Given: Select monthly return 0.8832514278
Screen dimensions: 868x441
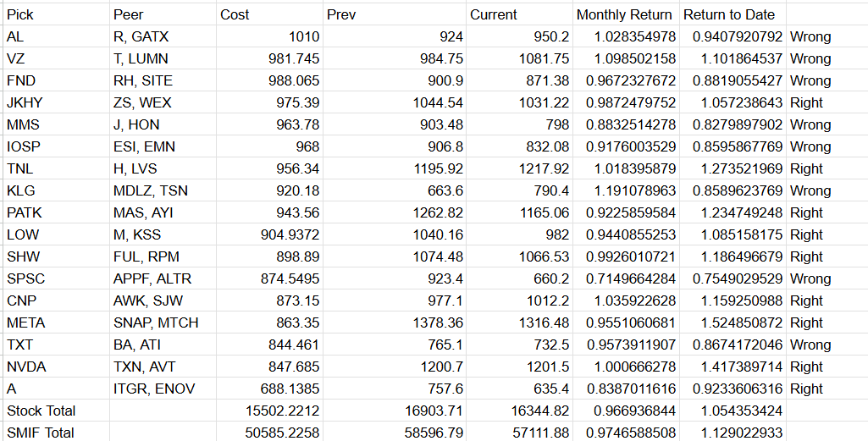Looking at the screenshot, I should [x=626, y=124].
